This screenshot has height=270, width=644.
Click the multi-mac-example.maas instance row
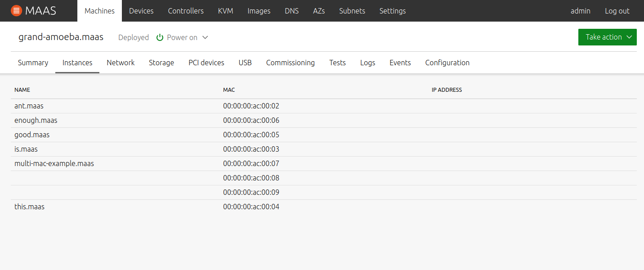click(x=54, y=163)
